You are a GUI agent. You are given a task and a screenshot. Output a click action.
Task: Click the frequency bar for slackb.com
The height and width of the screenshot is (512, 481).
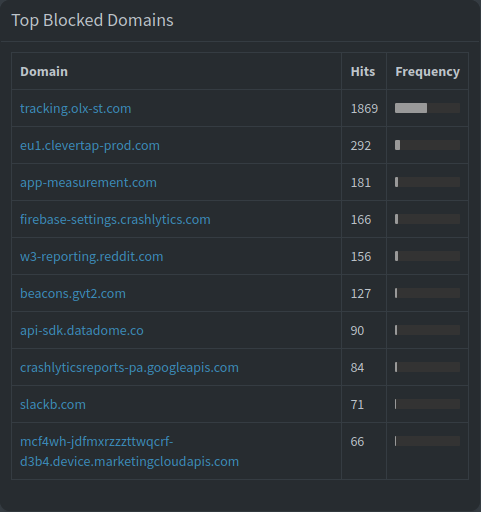click(x=427, y=404)
